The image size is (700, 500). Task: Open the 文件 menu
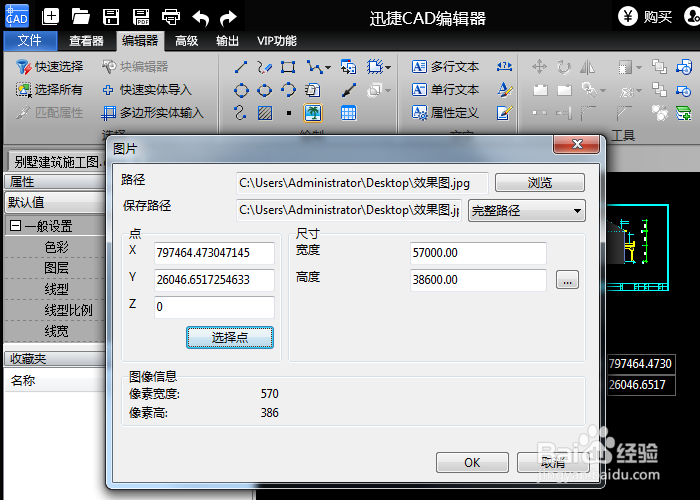coord(30,41)
